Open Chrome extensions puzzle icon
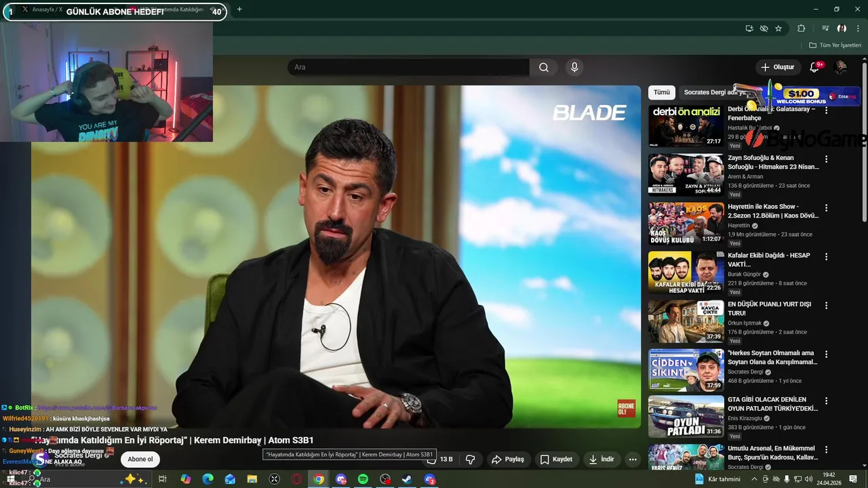 (x=801, y=28)
